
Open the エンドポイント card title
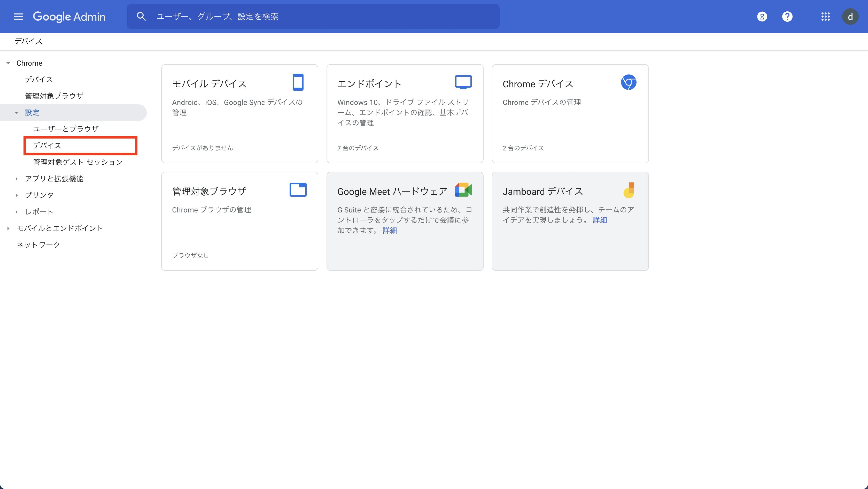369,83
